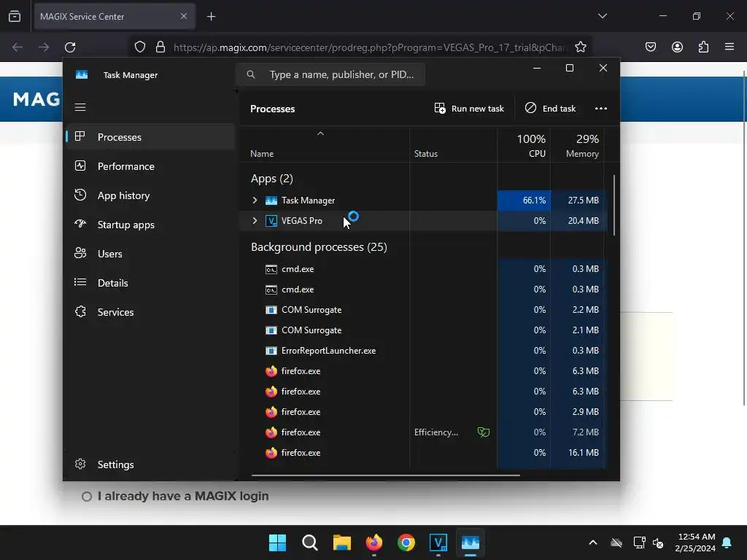Image resolution: width=747 pixels, height=560 pixels.
Task: Open the Windows Start menu
Action: tap(277, 542)
